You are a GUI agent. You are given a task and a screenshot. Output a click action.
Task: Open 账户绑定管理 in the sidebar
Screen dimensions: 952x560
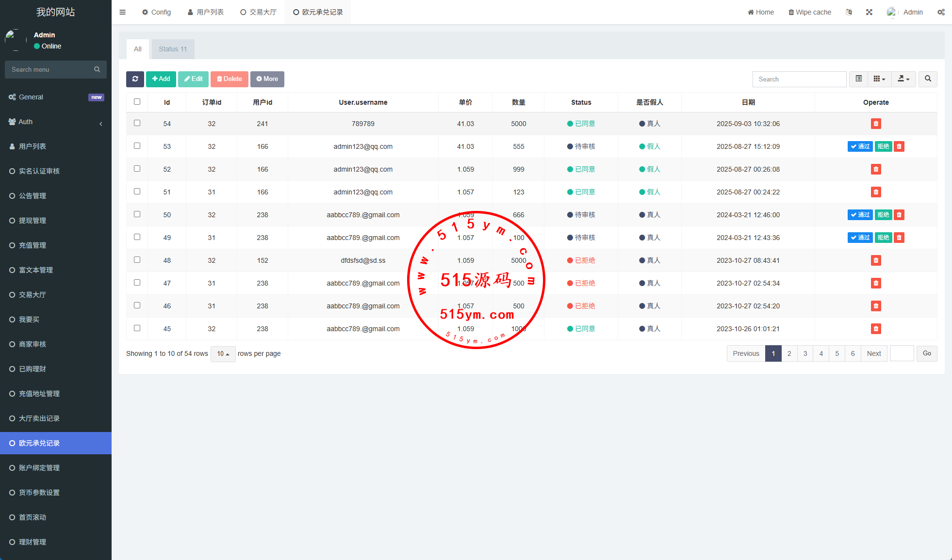(39, 468)
